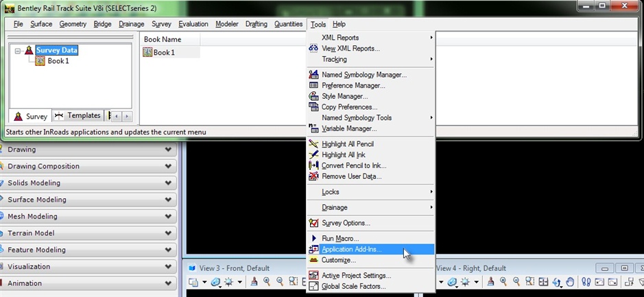Click View 3 brightness adjust icon
This screenshot has width=644, height=297.
[x=228, y=282]
